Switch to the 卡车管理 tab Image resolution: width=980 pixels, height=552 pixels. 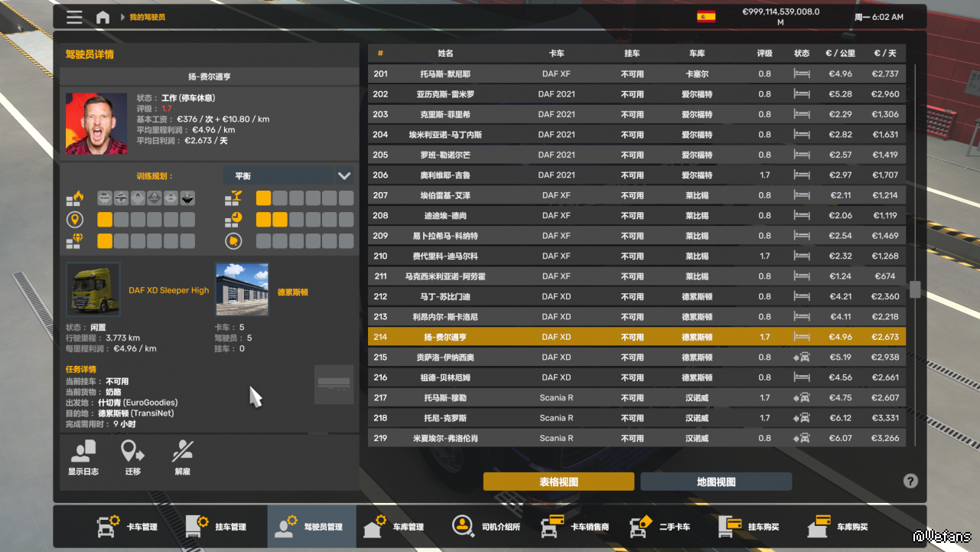[x=127, y=527]
